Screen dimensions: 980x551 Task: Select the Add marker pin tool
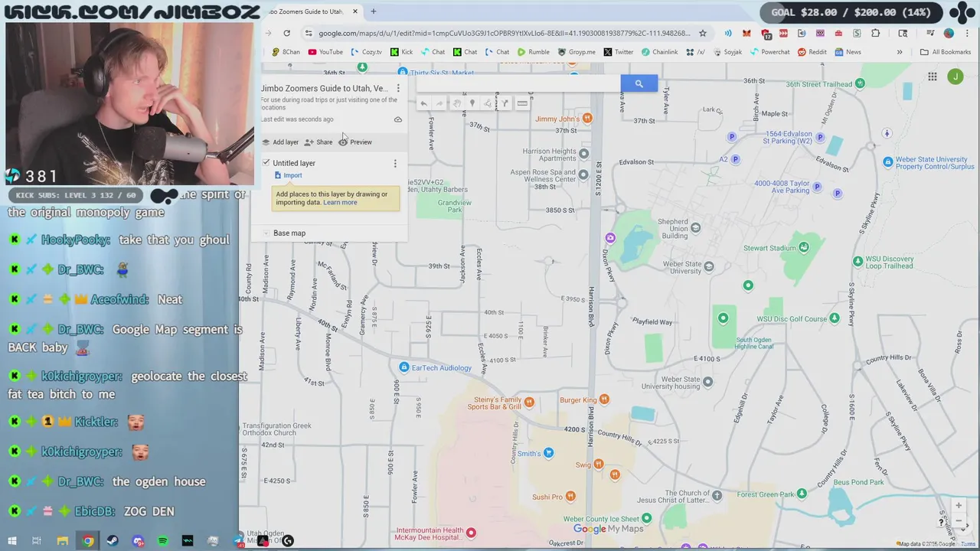tap(472, 104)
